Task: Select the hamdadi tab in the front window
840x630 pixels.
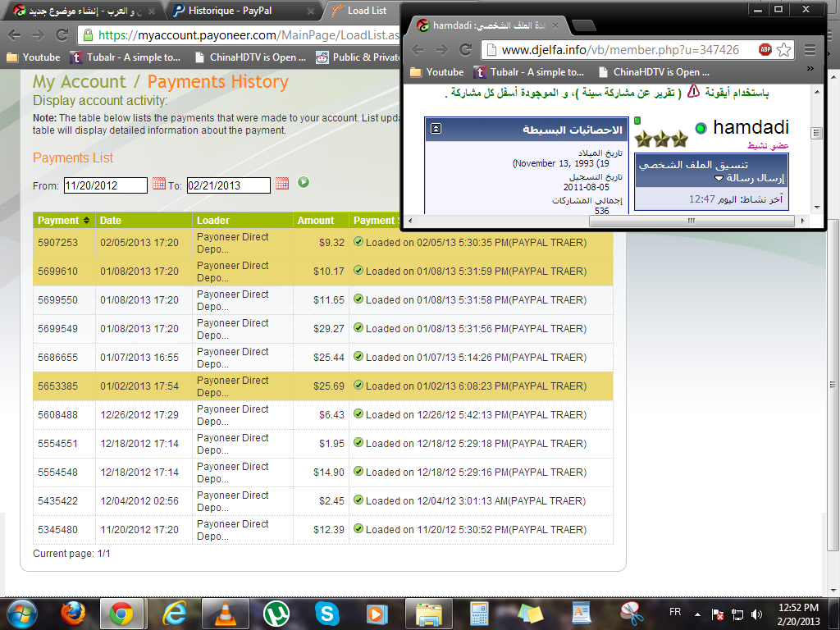Action: [489, 25]
